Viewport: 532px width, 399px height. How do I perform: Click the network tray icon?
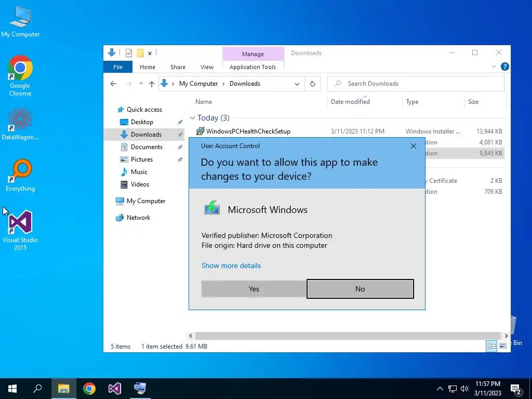pyautogui.click(x=452, y=389)
